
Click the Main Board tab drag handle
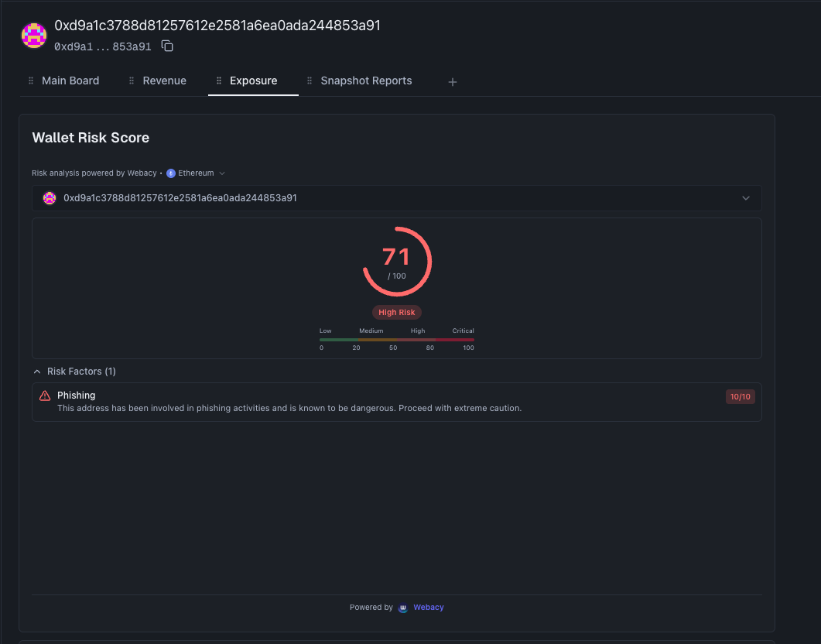31,80
